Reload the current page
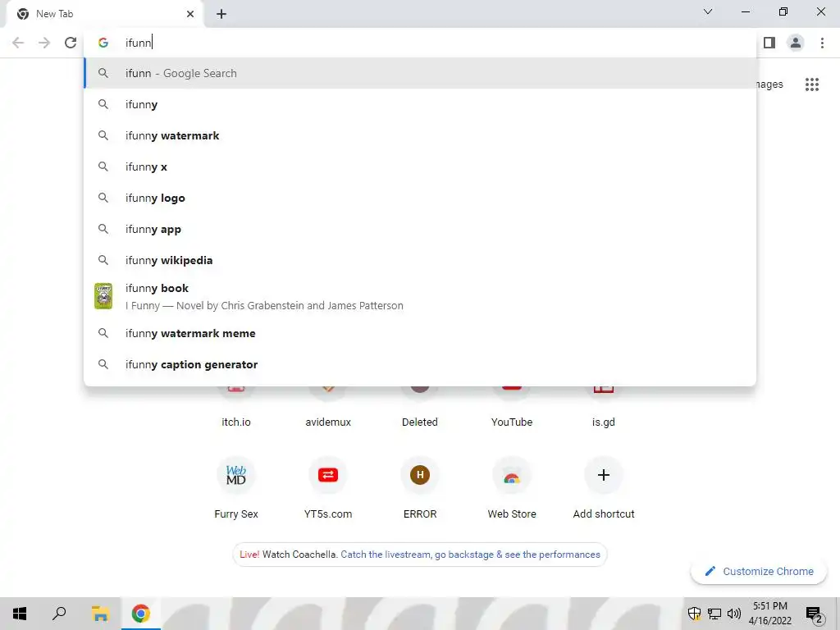 pyautogui.click(x=71, y=43)
